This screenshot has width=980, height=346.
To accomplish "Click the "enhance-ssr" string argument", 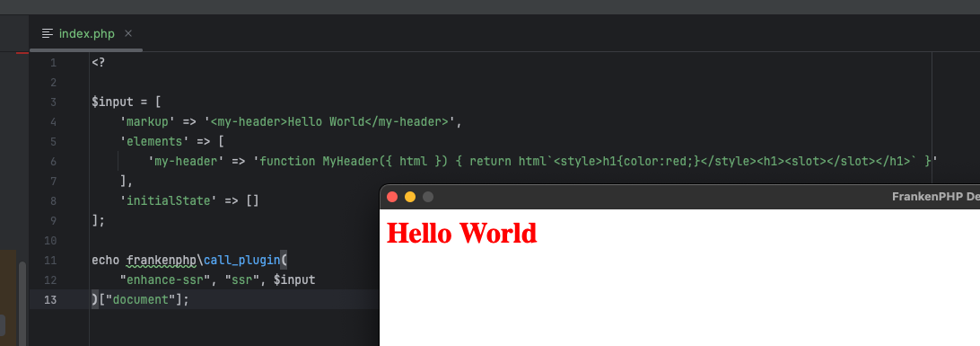I will pos(166,280).
